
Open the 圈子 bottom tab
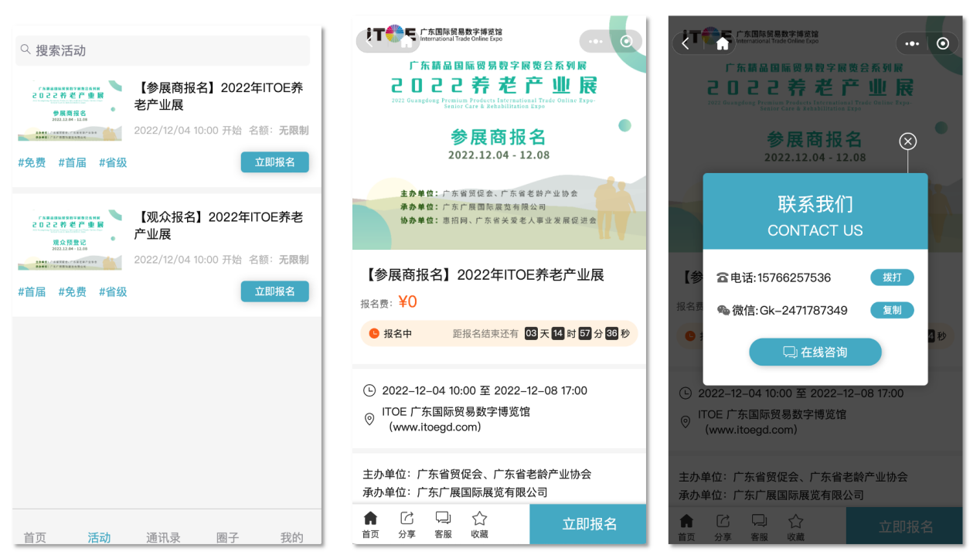(x=227, y=537)
